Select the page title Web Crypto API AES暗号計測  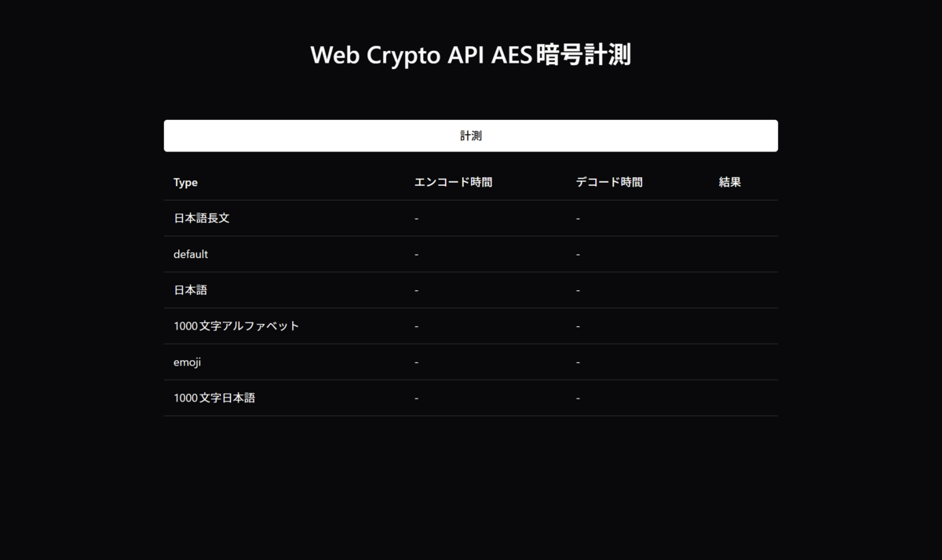pos(471,55)
